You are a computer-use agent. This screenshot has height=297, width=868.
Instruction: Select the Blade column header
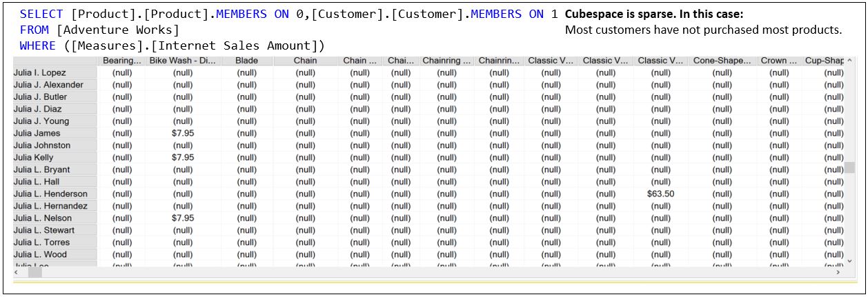tap(246, 61)
